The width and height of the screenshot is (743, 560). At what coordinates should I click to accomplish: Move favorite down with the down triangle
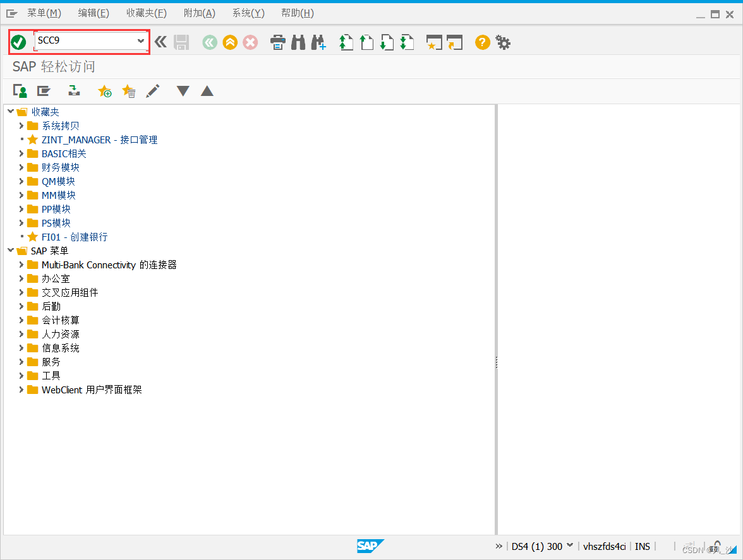(183, 91)
